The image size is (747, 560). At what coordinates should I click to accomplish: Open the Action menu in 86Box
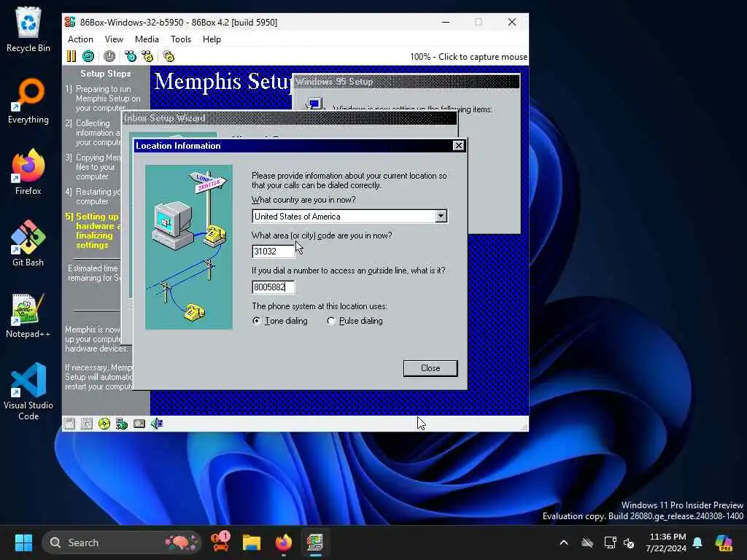coord(80,39)
